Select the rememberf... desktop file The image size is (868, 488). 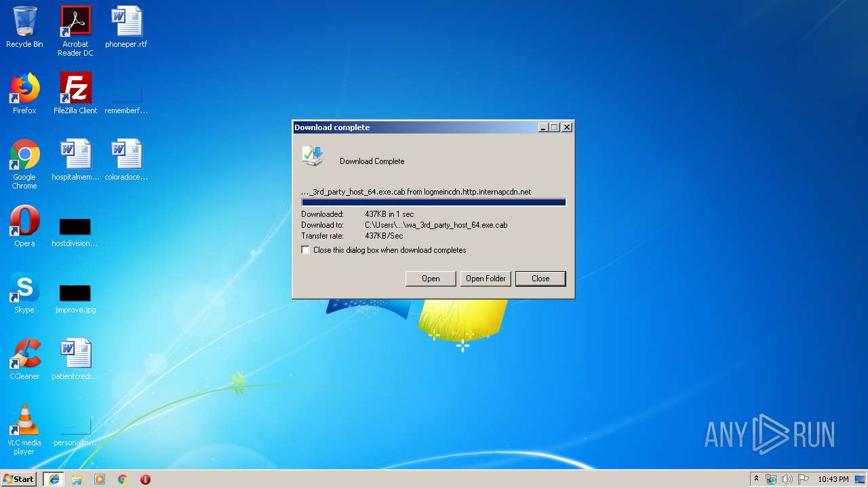coord(126,100)
